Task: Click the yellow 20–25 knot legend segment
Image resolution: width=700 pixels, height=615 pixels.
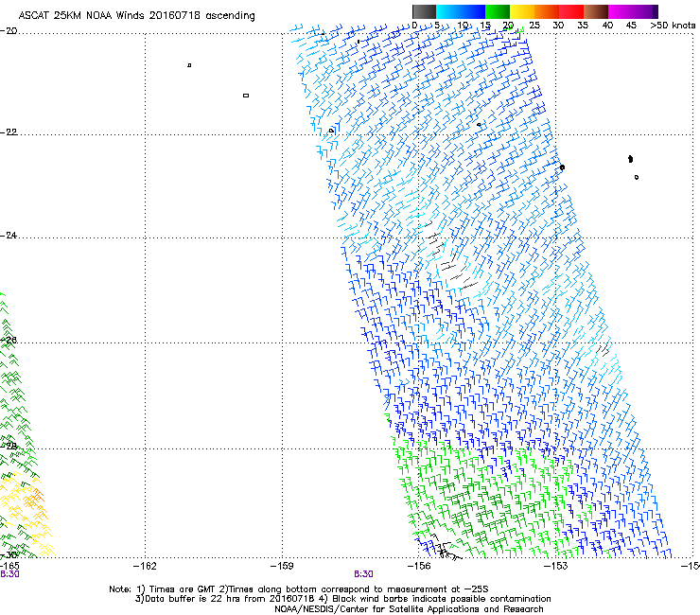Action: tap(522, 11)
